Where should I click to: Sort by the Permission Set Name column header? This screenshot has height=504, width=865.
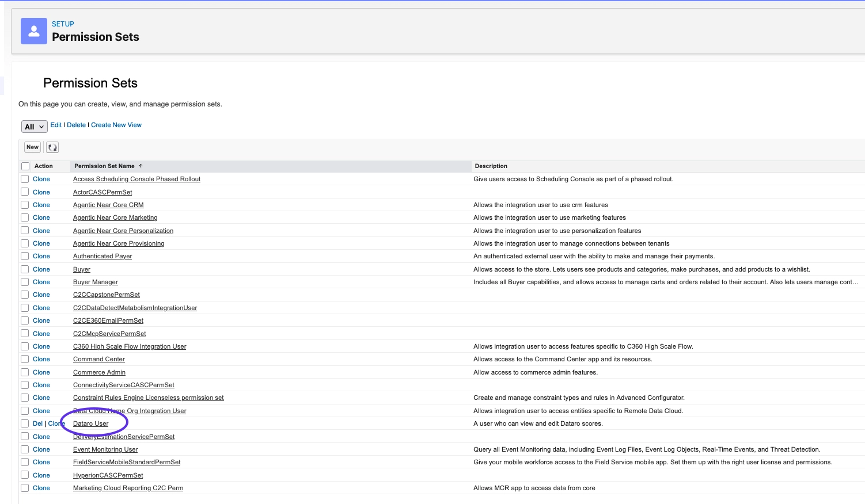pyautogui.click(x=104, y=166)
